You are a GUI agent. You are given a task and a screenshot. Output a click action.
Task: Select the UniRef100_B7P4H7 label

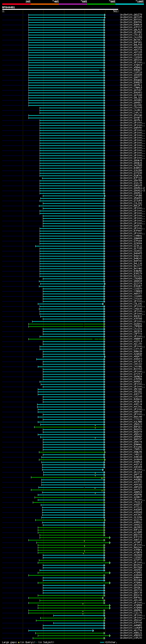tap(131, 231)
